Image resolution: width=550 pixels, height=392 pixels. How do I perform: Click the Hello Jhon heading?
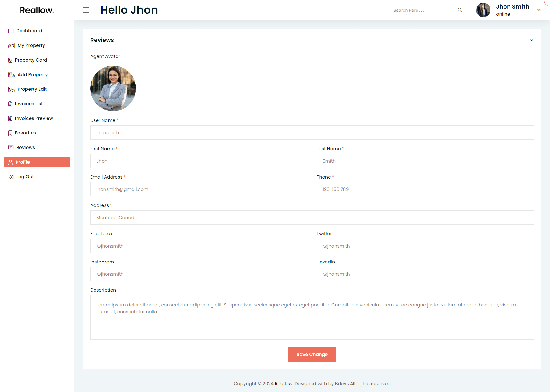(129, 10)
